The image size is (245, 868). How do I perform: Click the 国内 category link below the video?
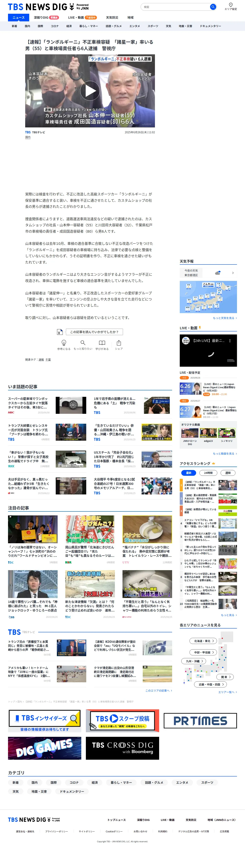point(28,137)
